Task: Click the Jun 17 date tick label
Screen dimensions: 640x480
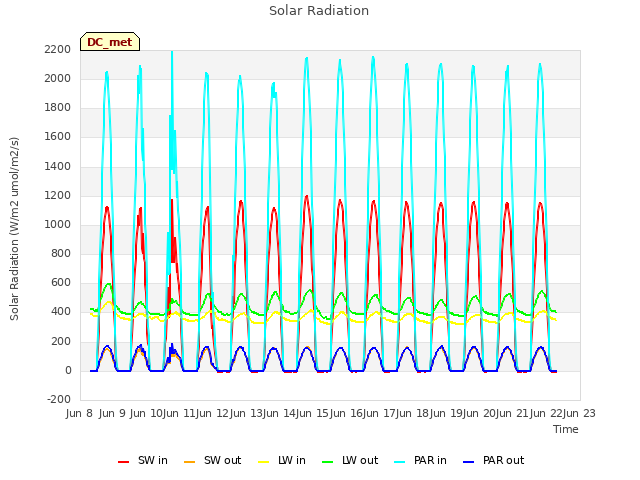Action: (x=378, y=413)
